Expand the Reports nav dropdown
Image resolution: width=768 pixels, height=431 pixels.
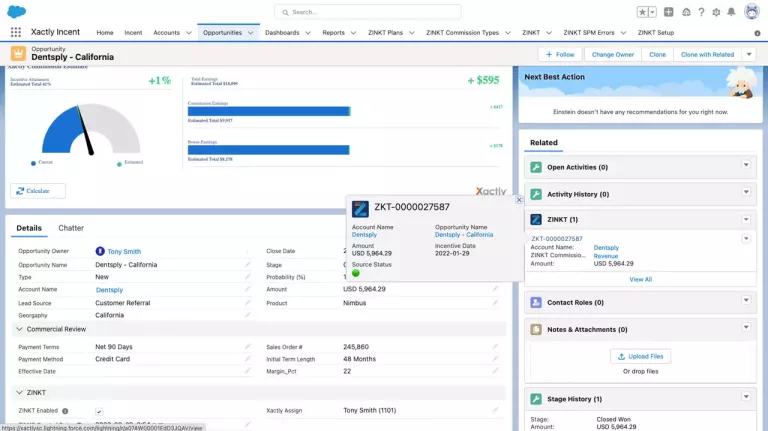353,33
